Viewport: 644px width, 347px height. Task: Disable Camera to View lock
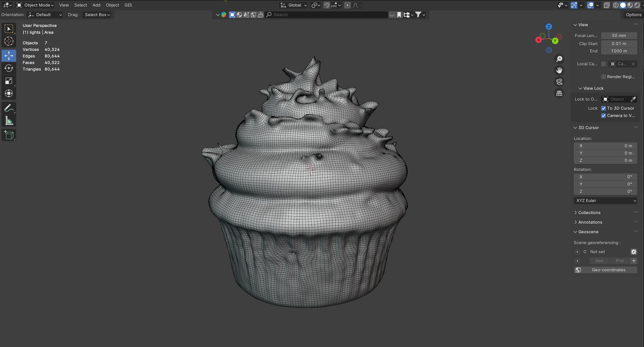[x=603, y=115]
